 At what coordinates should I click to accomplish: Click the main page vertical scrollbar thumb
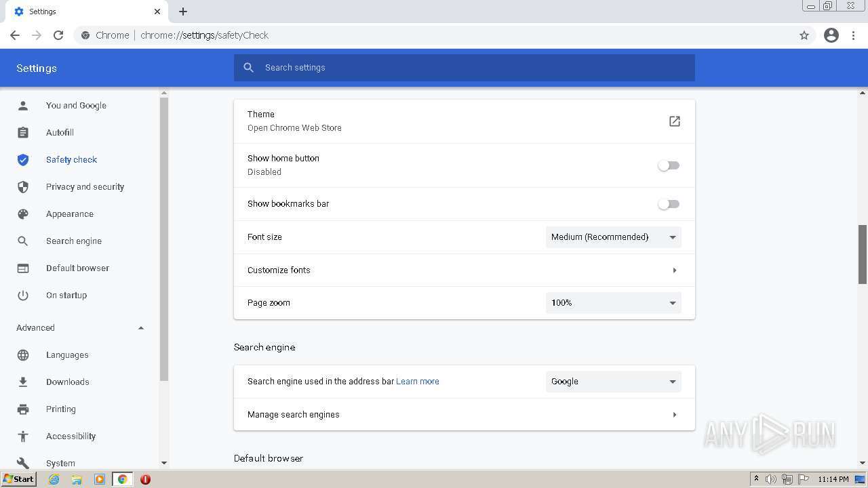coord(863,254)
